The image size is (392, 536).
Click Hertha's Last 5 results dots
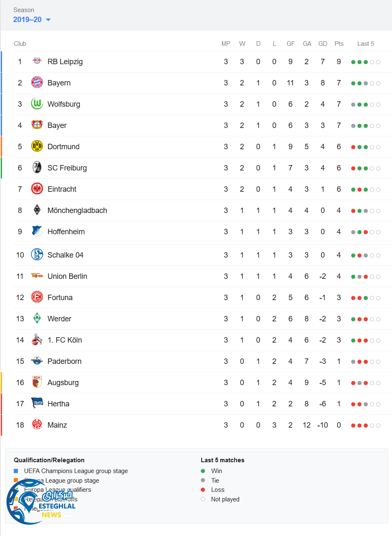click(365, 404)
